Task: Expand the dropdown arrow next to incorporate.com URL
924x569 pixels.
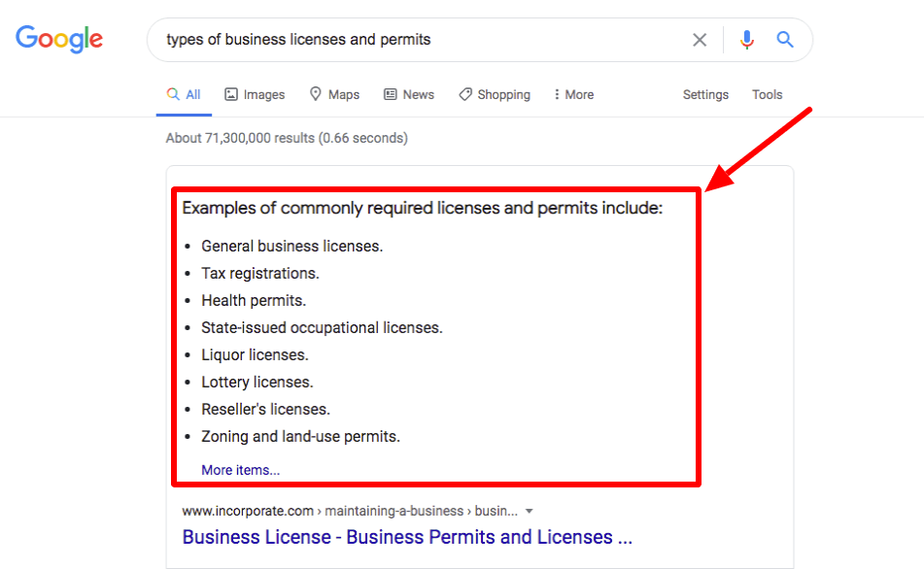Action: coord(529,511)
